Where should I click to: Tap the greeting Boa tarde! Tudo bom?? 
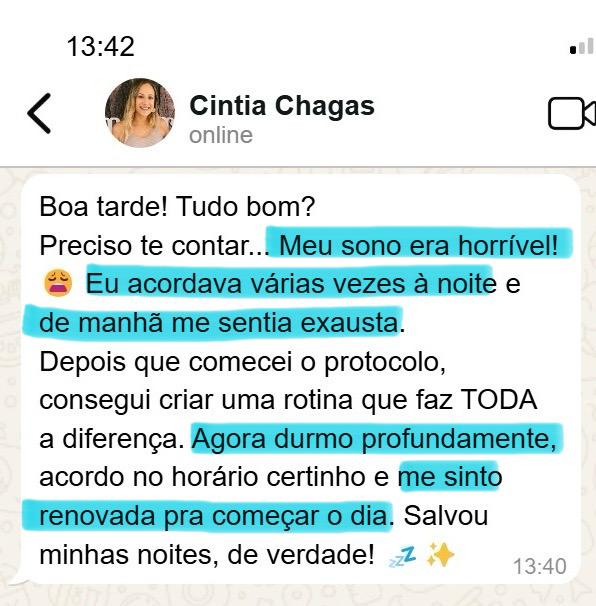point(177,206)
